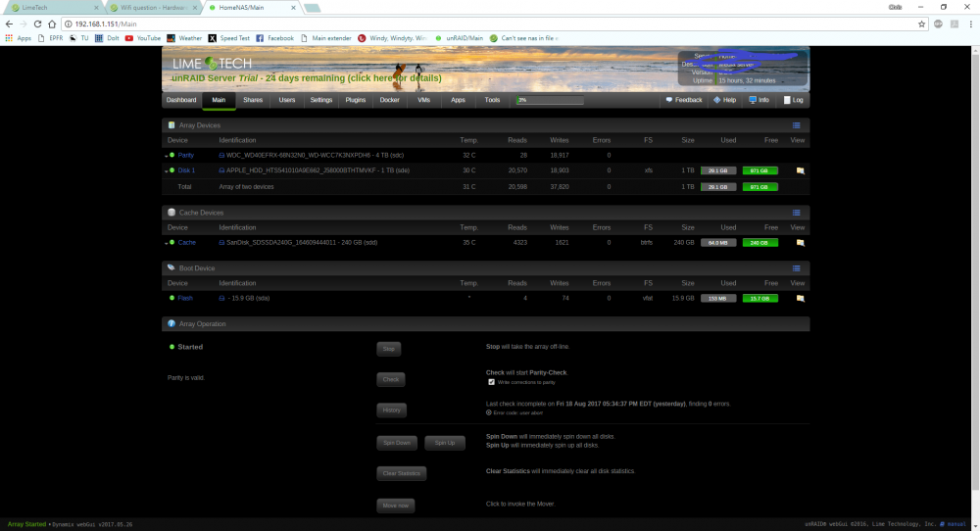This screenshot has width=980, height=531.
Task: Expand the Disk 1 device dropdown arrow
Action: coord(167,171)
